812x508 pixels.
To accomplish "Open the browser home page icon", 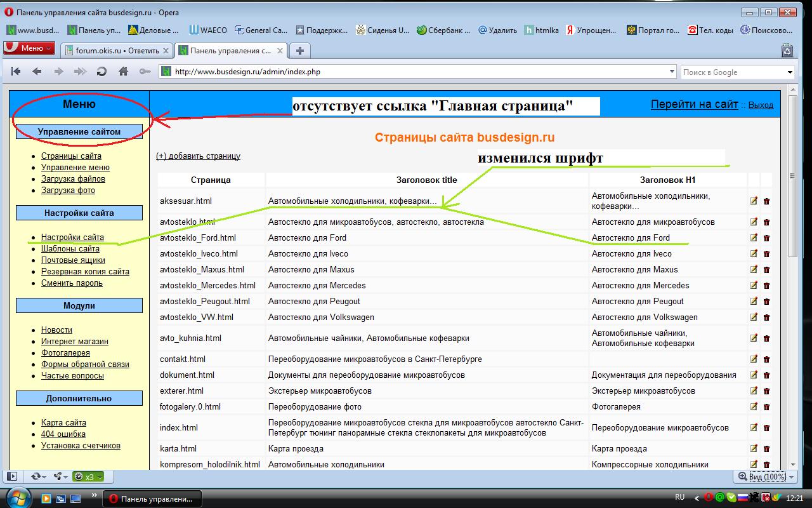I will pos(123,72).
